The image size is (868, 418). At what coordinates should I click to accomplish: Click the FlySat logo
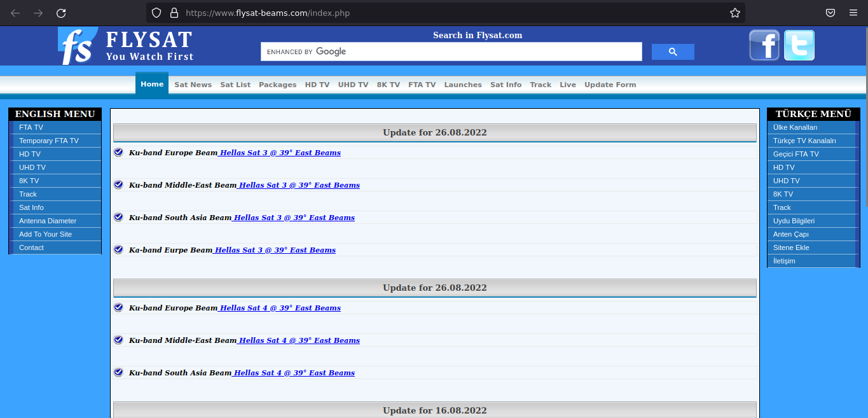125,46
